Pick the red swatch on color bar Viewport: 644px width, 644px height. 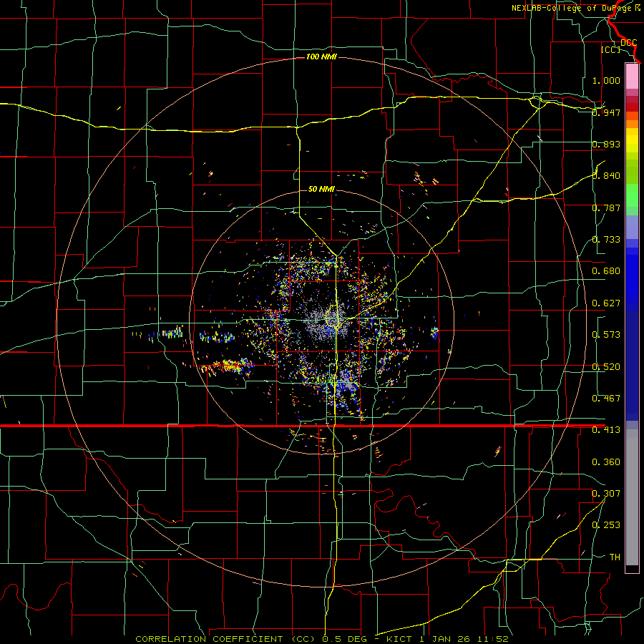(632, 107)
